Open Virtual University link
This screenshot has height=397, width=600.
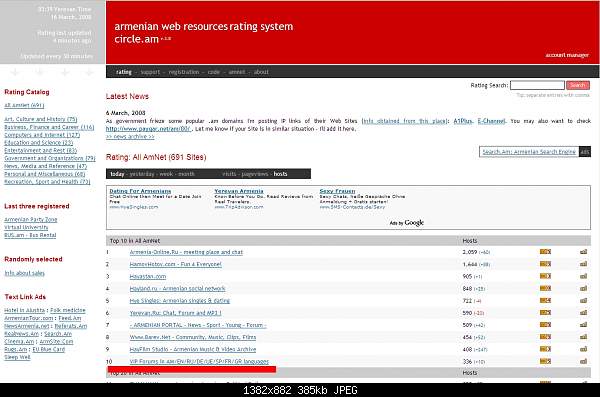click(x=26, y=227)
